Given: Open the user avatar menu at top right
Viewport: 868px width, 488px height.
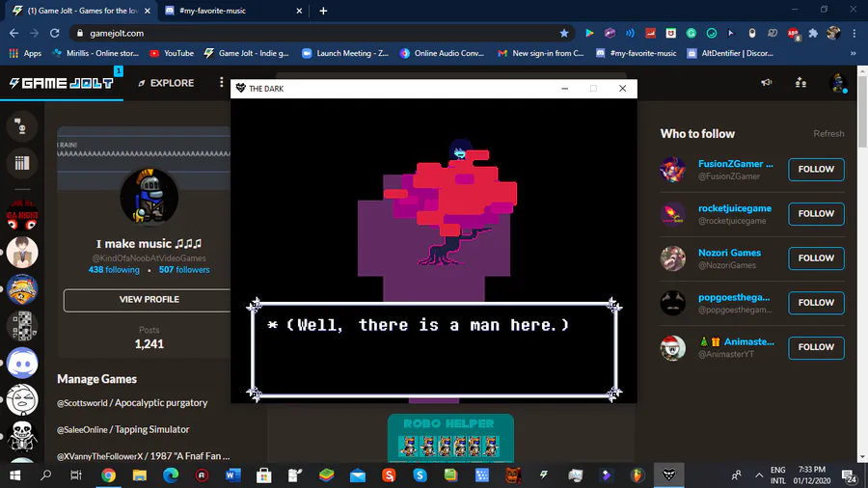Looking at the screenshot, I should pyautogui.click(x=838, y=83).
